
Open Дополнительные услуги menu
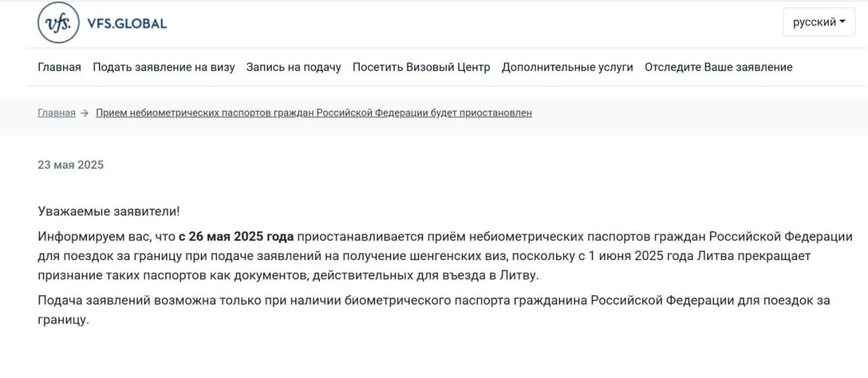click(568, 67)
